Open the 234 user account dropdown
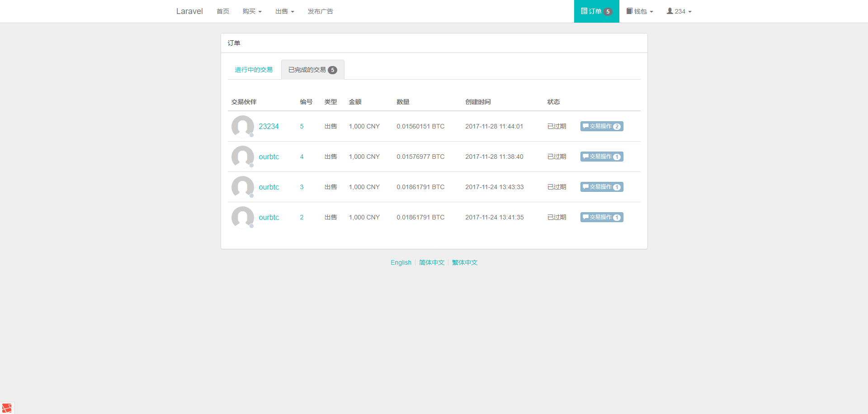The width and height of the screenshot is (868, 414). (679, 11)
